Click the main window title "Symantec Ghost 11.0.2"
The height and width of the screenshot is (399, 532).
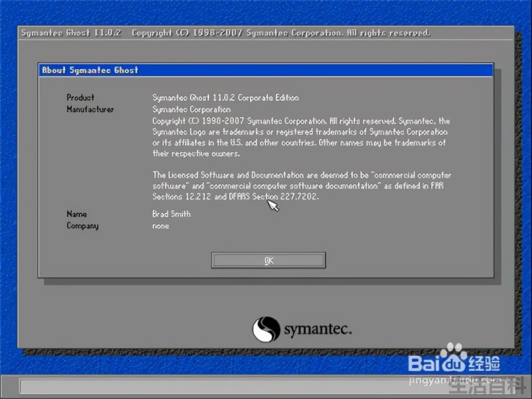71,33
